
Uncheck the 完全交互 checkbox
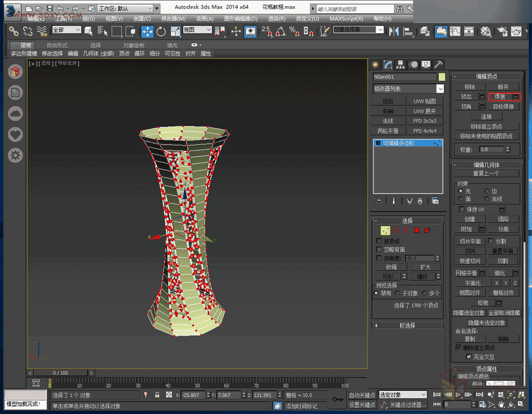point(469,356)
